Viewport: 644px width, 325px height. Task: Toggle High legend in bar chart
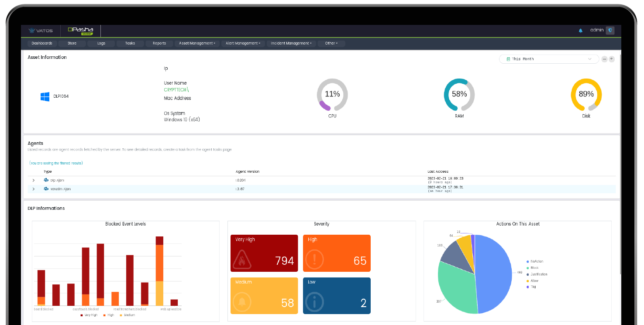[109, 315]
